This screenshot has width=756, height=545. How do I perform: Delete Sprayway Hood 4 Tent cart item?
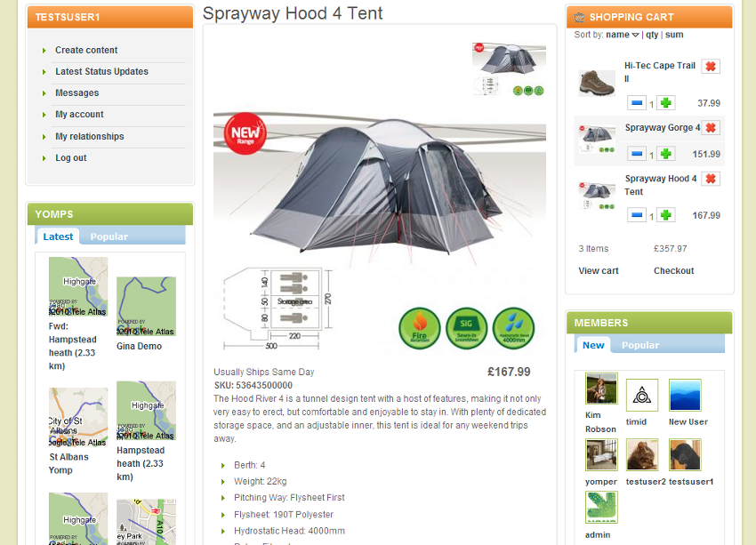(x=711, y=179)
